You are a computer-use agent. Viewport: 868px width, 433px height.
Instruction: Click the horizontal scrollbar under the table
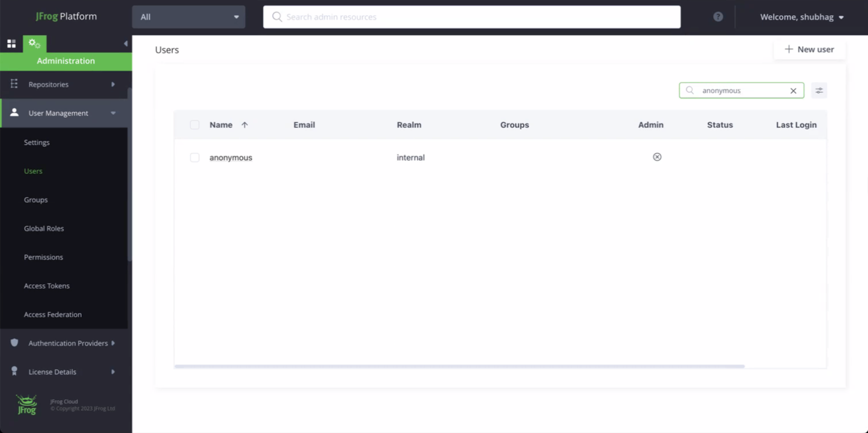459,366
